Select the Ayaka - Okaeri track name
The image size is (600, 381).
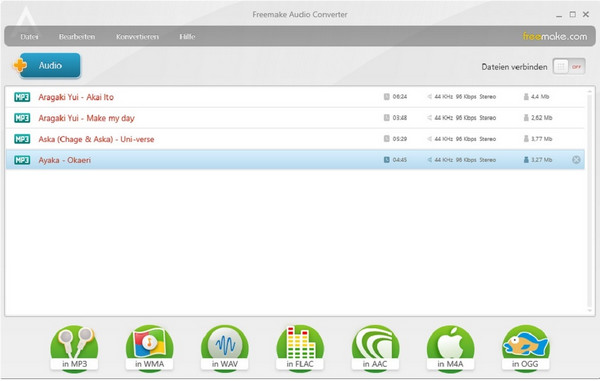point(65,160)
